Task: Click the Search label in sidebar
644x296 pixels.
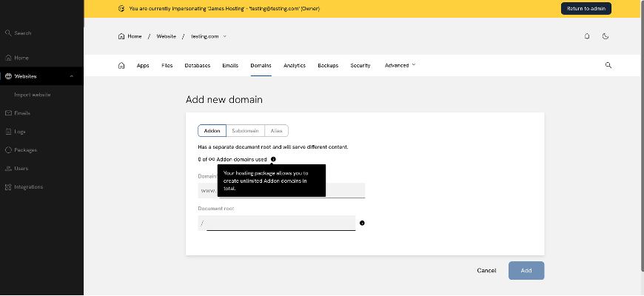Action: (x=23, y=33)
